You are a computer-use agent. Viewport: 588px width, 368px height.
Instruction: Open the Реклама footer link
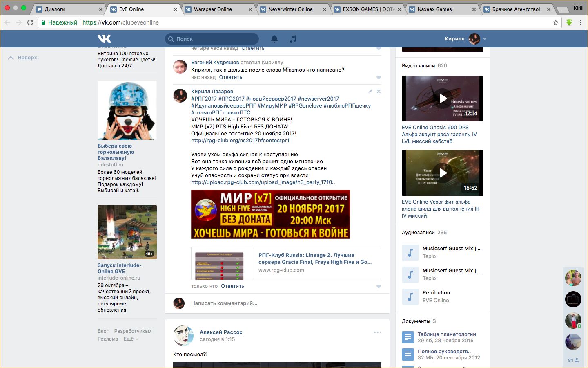[x=108, y=339]
